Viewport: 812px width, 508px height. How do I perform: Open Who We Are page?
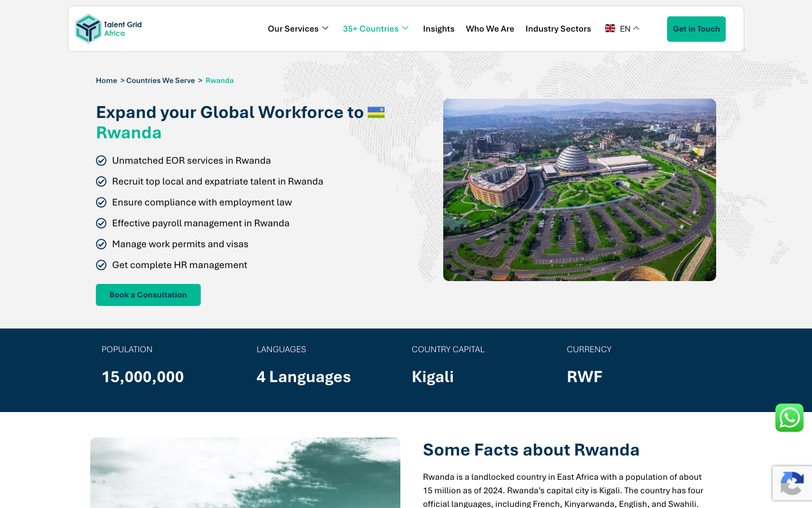point(490,29)
